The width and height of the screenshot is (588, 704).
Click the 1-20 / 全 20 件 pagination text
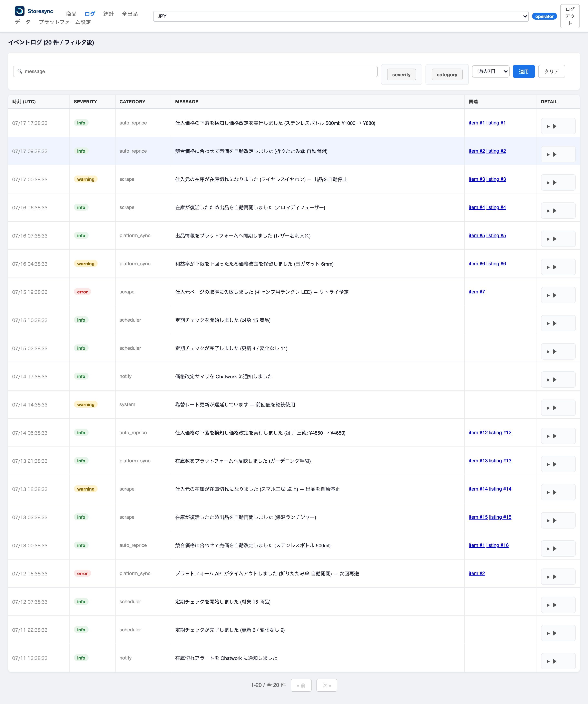tap(268, 685)
